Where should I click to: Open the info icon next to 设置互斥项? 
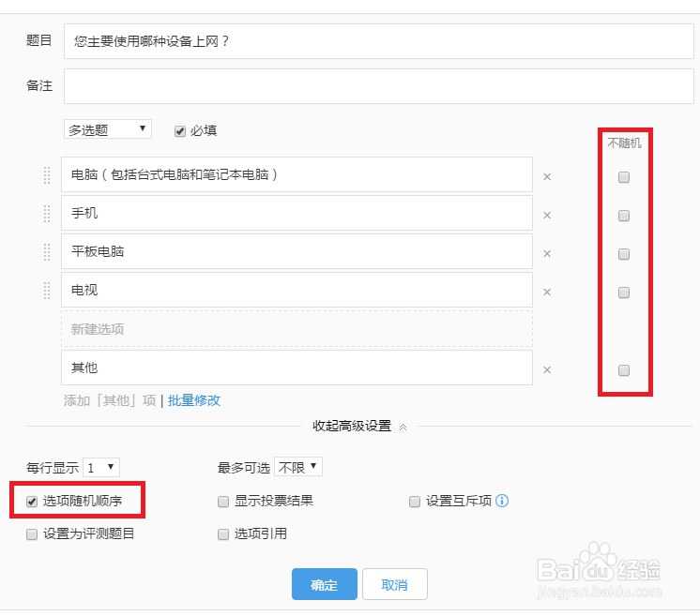[502, 501]
